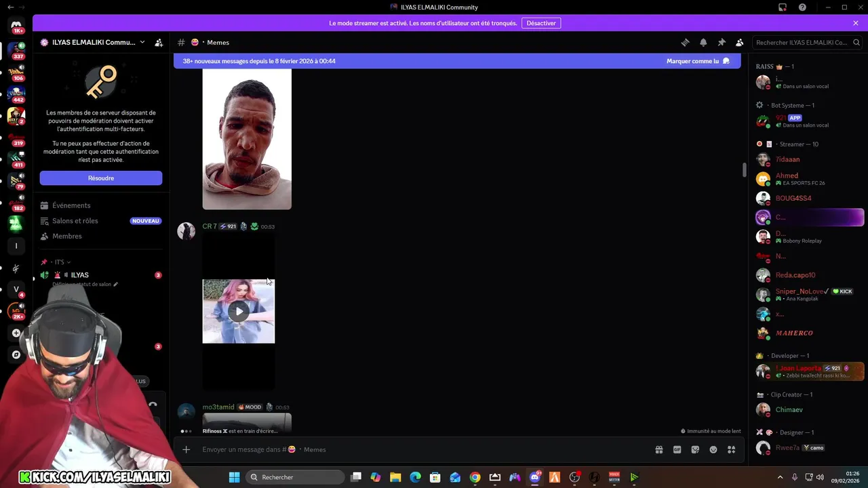Open the server labeled V in sidebar
Viewport: 868px width, 488px height.
16,289
